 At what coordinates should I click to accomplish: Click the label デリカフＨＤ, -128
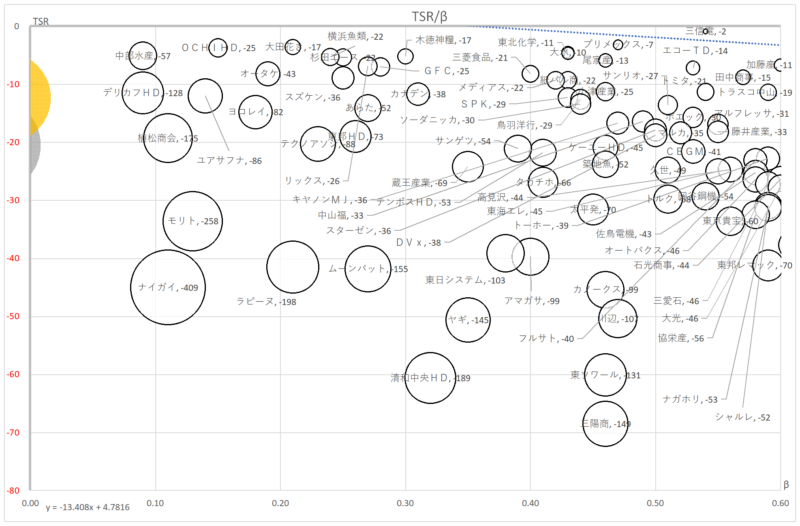tap(143, 93)
